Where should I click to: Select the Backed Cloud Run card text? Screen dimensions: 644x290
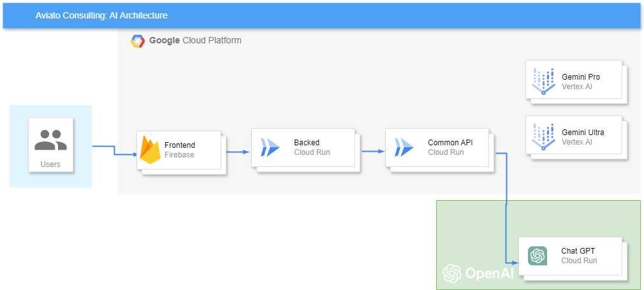pyautogui.click(x=312, y=147)
